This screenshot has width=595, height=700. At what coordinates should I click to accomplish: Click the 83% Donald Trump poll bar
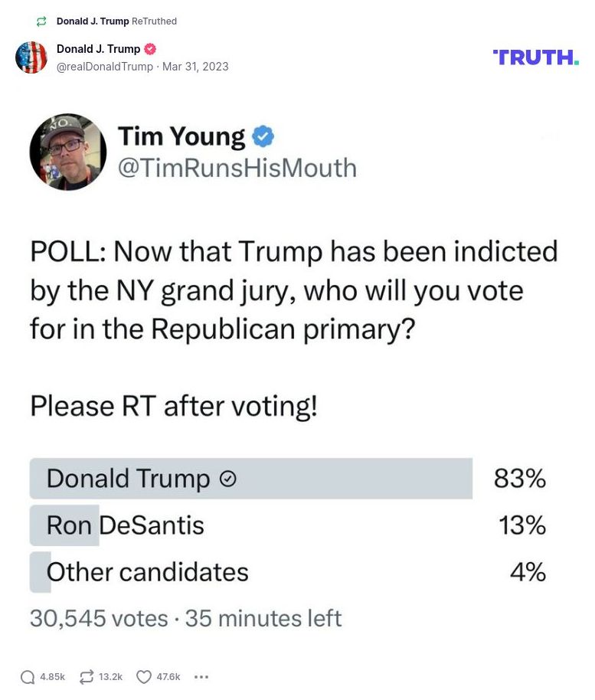click(253, 478)
